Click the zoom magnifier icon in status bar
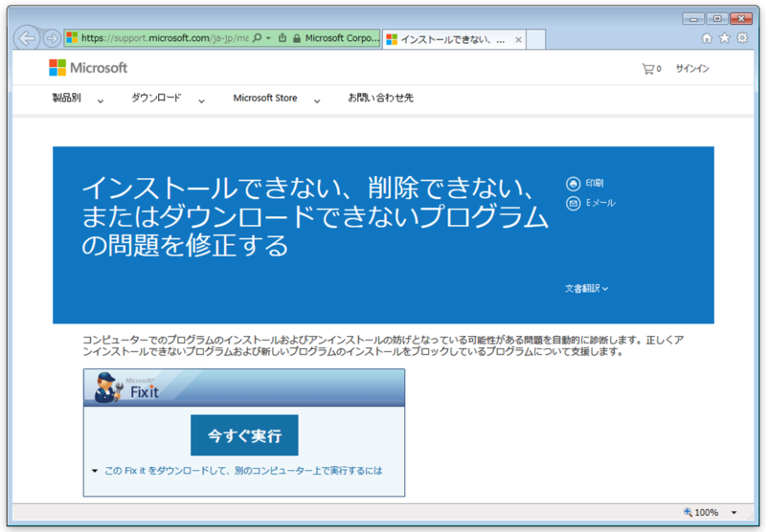 pyautogui.click(x=687, y=512)
